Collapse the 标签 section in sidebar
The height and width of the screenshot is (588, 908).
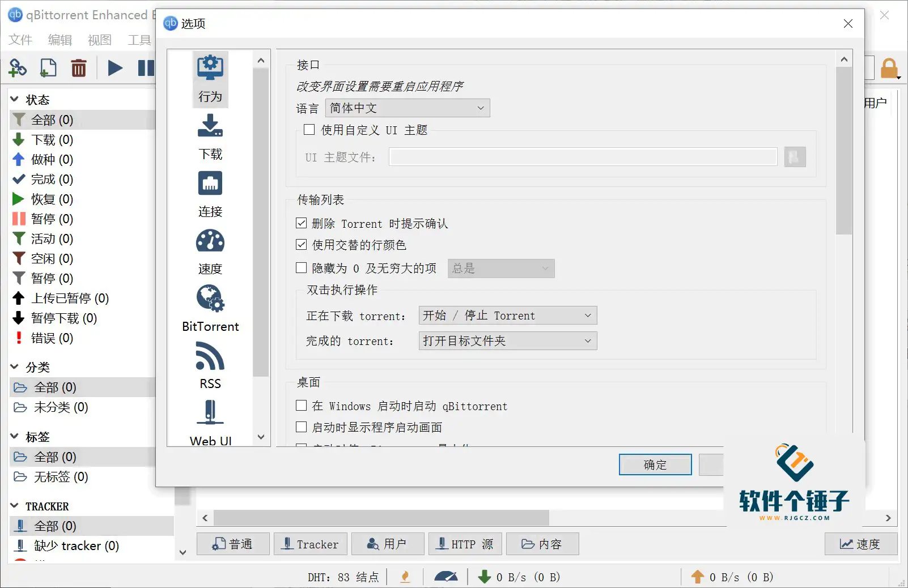pyautogui.click(x=15, y=437)
